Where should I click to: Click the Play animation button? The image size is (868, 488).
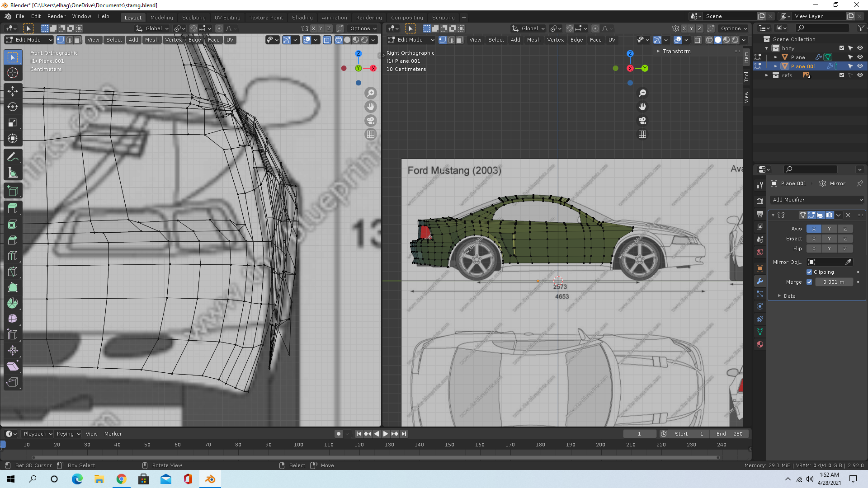386,434
